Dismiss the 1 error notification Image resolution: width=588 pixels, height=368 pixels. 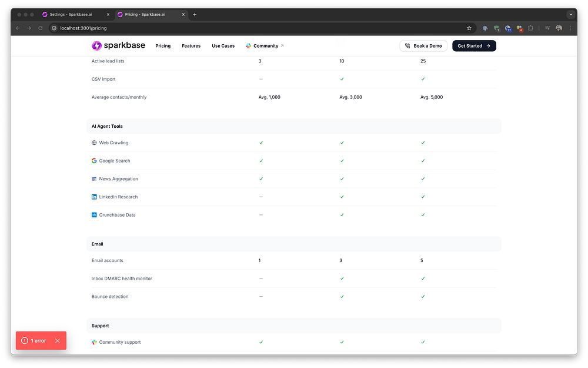tap(58, 340)
